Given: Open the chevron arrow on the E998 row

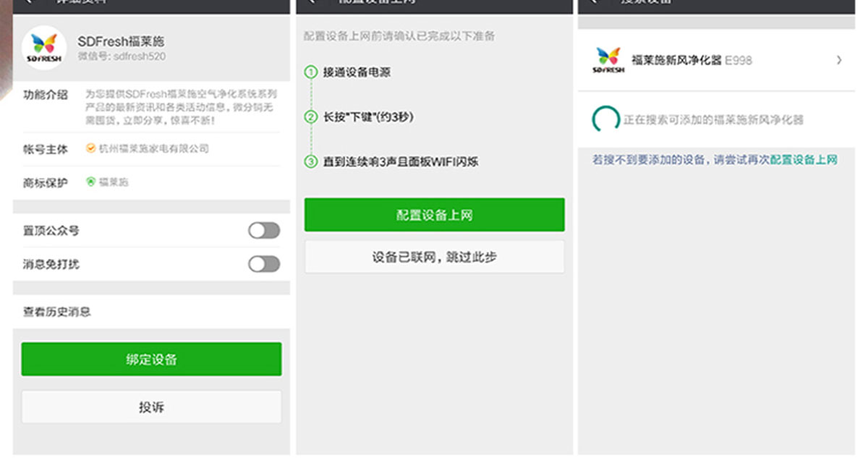Looking at the screenshot, I should 839,60.
